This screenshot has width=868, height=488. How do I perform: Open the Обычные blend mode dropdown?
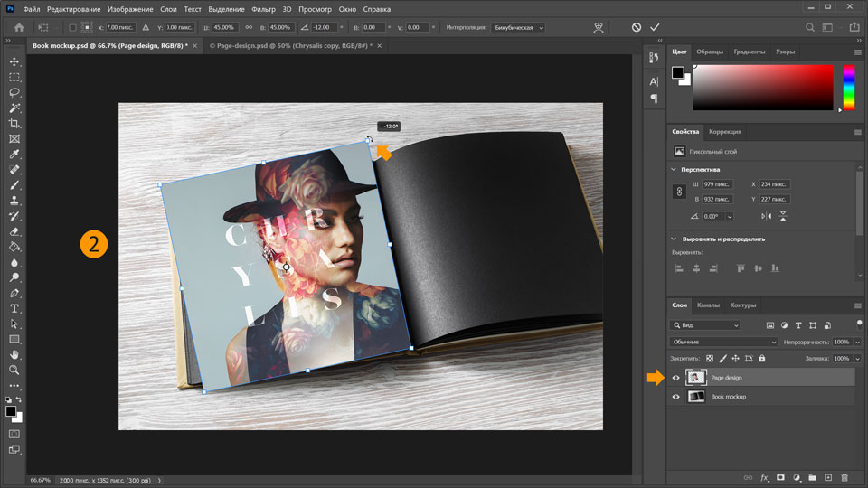point(723,342)
